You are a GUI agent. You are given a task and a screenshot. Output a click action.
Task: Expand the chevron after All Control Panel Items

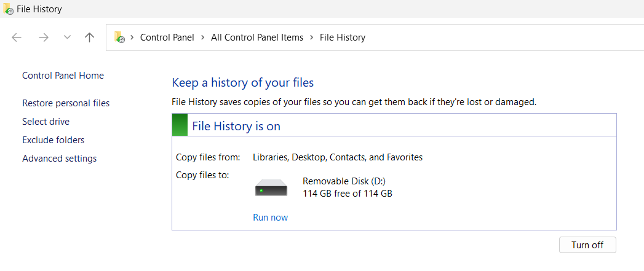[311, 37]
